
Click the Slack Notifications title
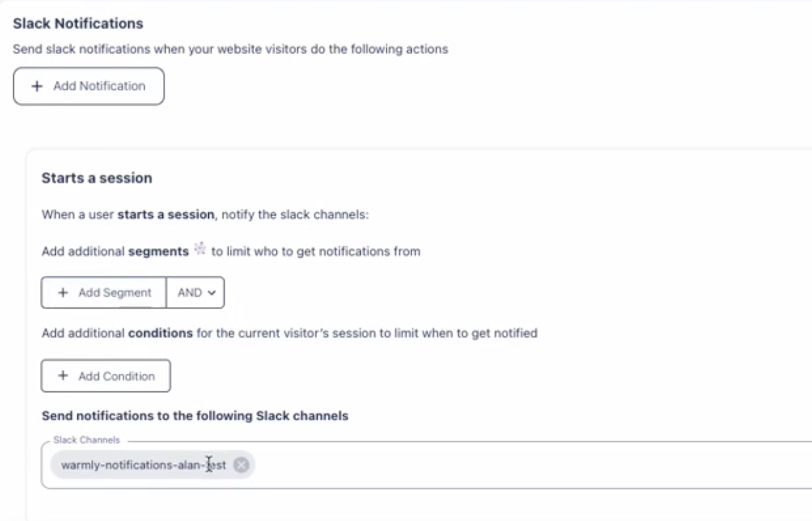click(x=77, y=23)
